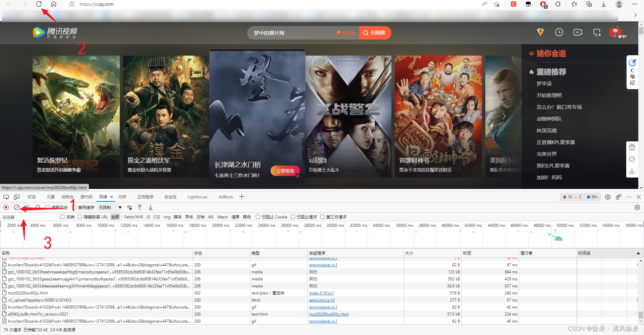Open browser downloads icon
The width and height of the screenshot is (644, 335).
(x=604, y=4)
